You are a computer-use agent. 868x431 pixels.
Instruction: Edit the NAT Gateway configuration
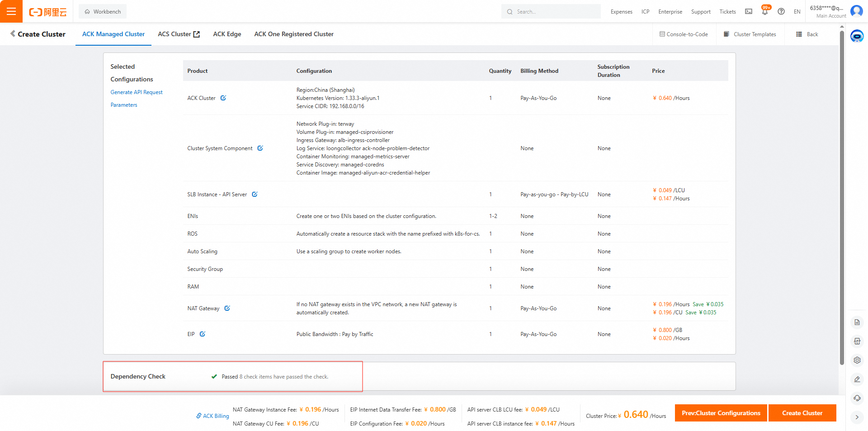coord(227,308)
